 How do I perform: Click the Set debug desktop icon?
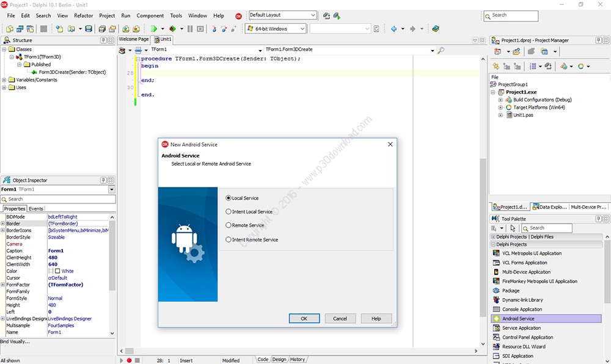337,15
